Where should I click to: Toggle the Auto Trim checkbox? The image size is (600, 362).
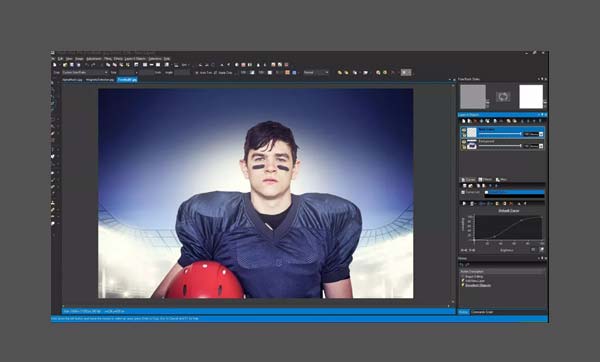(x=197, y=73)
